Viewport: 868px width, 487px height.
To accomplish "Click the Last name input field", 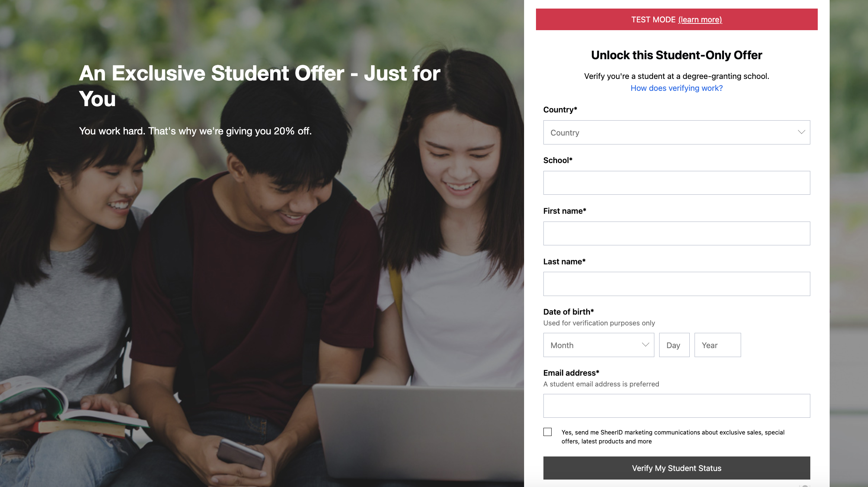I will click(x=677, y=284).
